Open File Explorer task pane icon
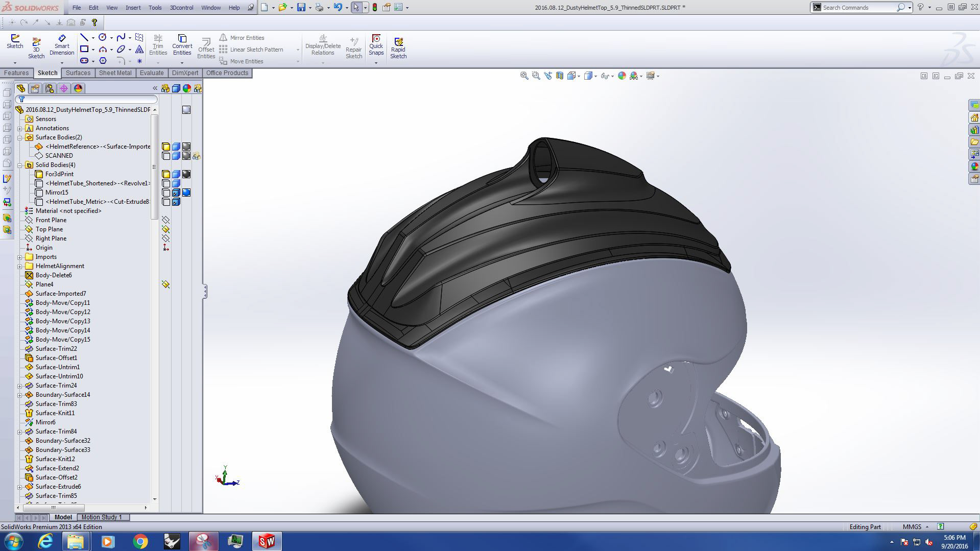 coord(974,142)
